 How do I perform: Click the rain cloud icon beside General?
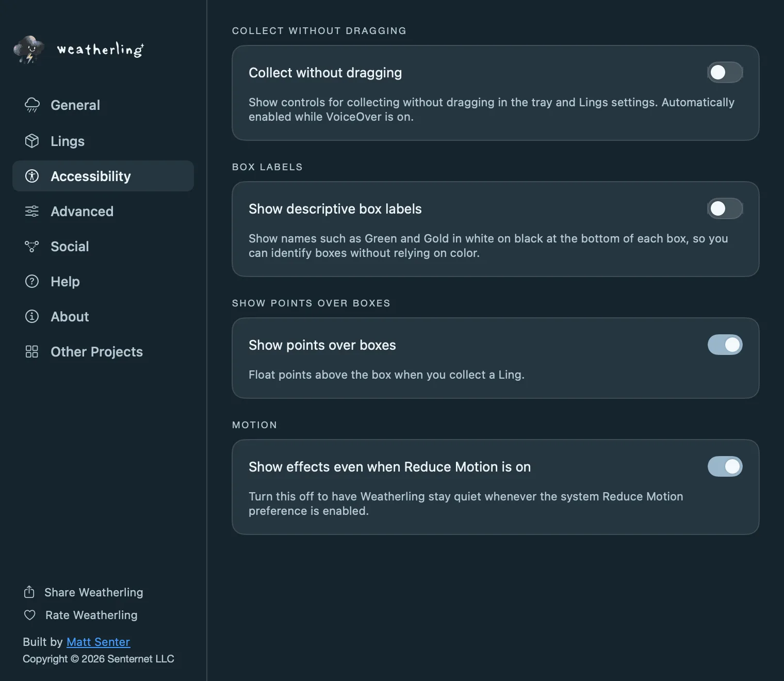click(32, 105)
